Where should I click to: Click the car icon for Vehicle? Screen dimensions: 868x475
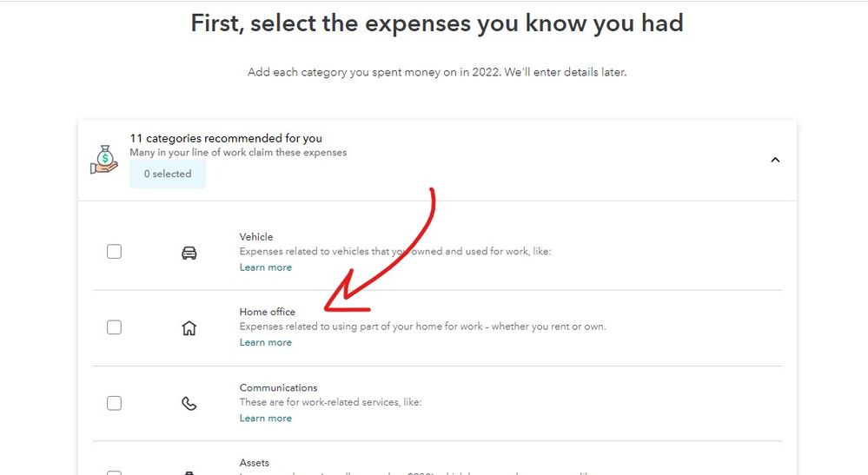[189, 253]
